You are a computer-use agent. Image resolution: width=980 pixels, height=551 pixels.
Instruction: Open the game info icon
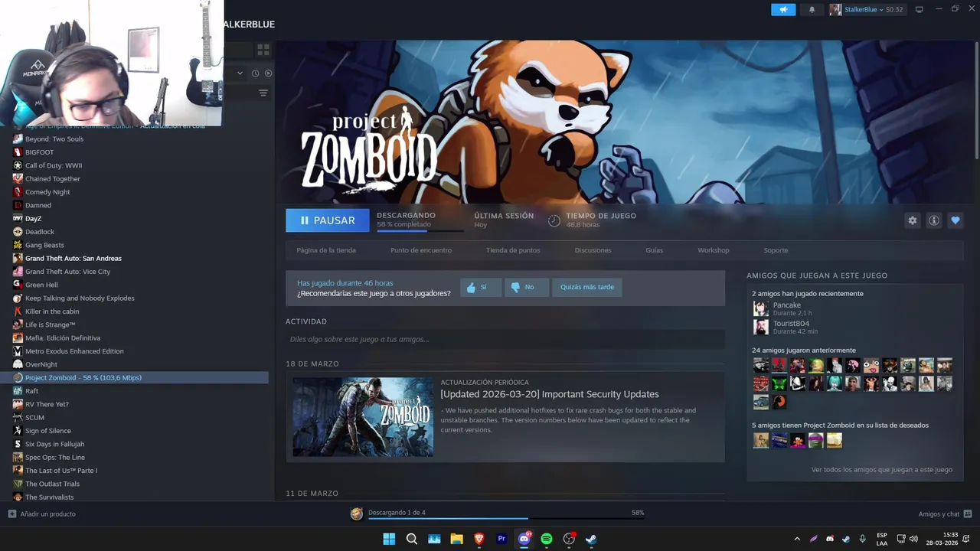click(x=934, y=220)
